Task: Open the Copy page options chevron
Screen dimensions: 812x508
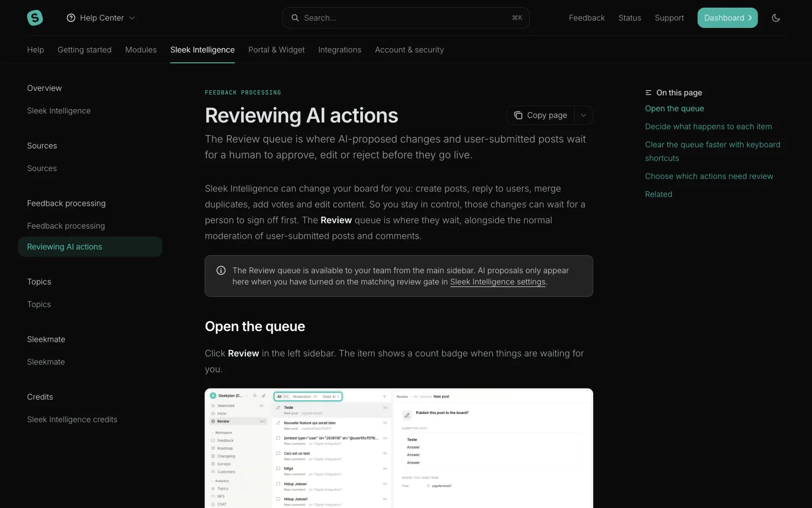Action: pyautogui.click(x=584, y=115)
